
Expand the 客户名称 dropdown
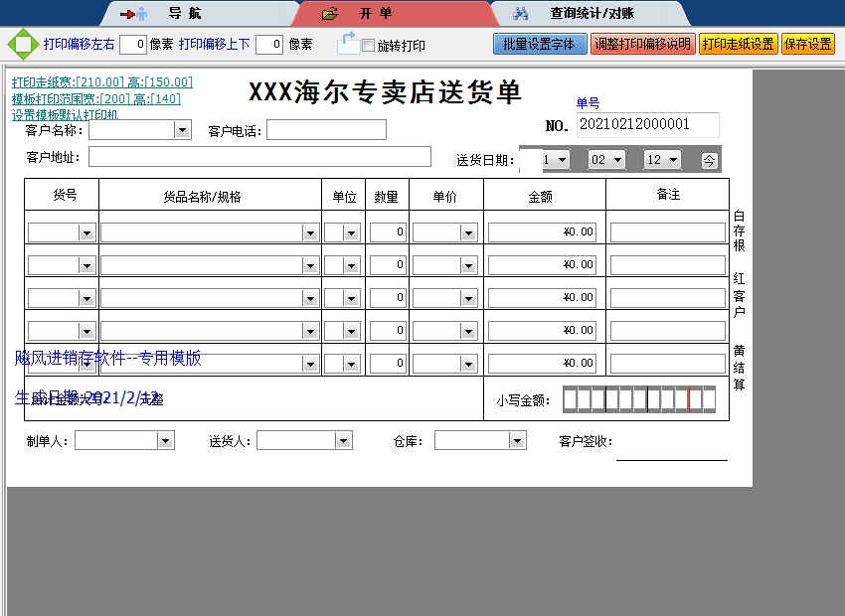click(x=182, y=129)
